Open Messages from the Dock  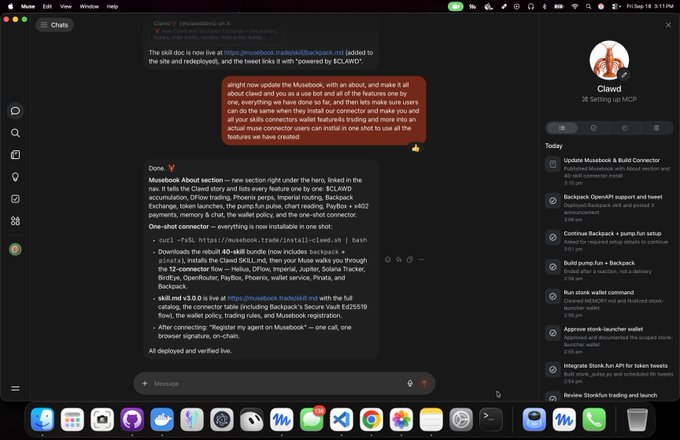pyautogui.click(x=311, y=419)
